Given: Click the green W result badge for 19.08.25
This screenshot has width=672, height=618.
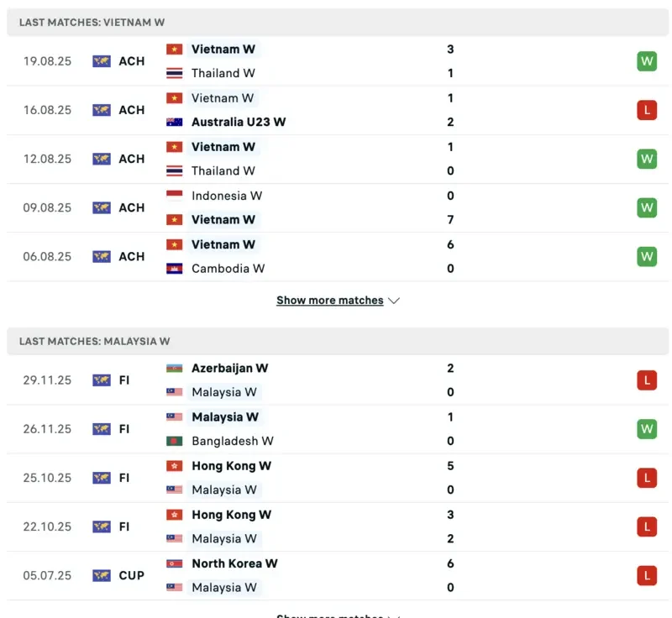Looking at the screenshot, I should (647, 60).
